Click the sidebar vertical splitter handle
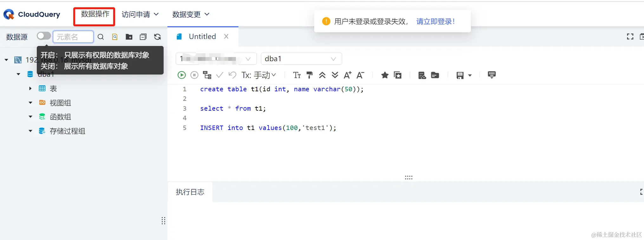 pos(163,221)
